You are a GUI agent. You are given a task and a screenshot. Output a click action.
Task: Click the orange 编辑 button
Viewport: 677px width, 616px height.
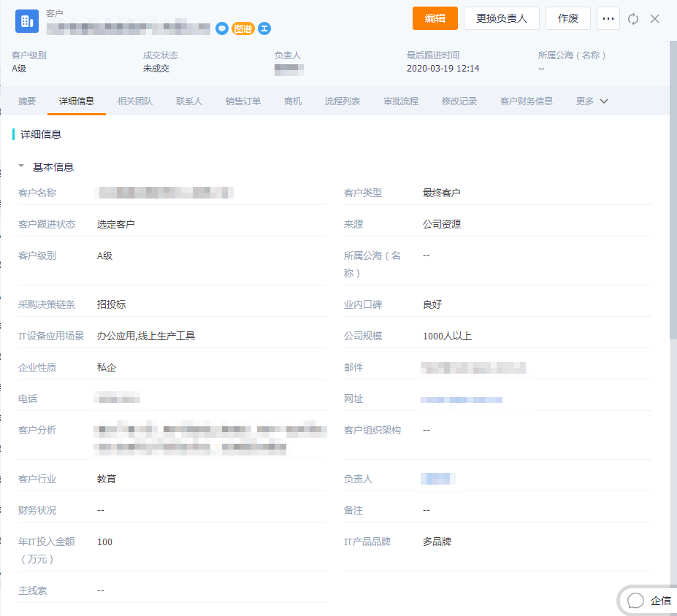pyautogui.click(x=435, y=19)
